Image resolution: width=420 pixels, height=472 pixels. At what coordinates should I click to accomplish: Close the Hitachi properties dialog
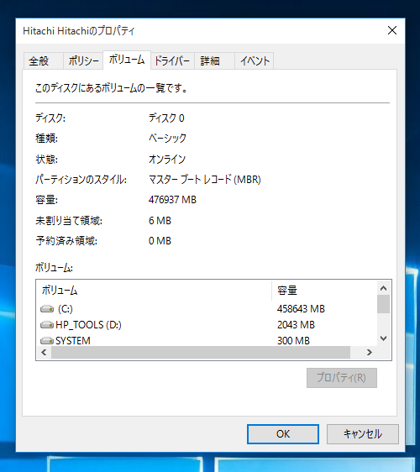tap(392, 31)
